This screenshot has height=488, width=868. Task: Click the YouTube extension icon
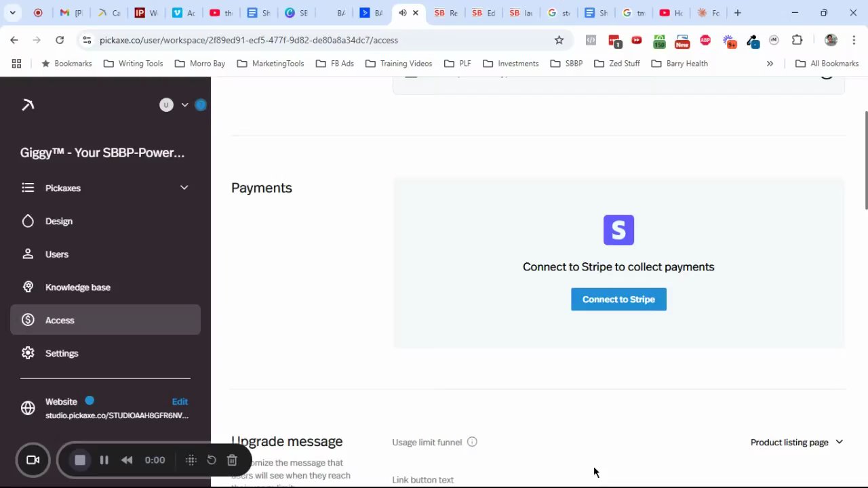coord(636,41)
